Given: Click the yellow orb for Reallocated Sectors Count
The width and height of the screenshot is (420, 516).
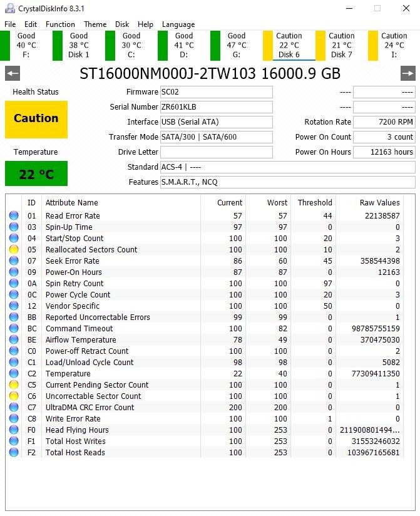Looking at the screenshot, I should [14, 249].
